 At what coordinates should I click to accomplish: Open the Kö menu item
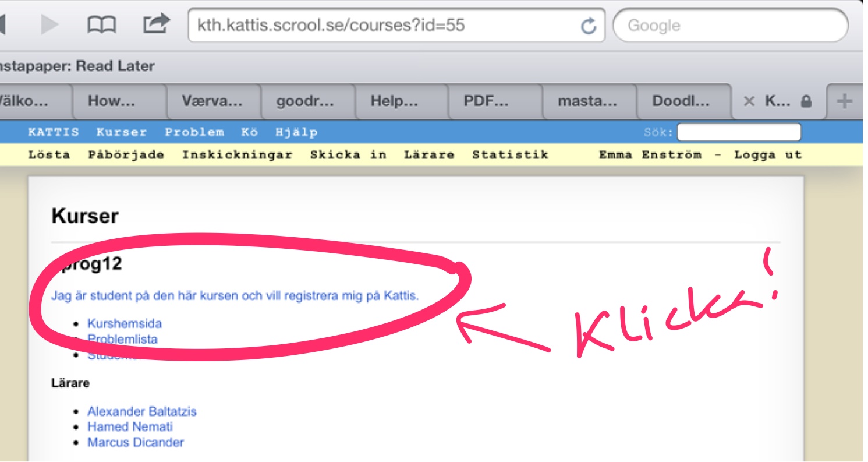tap(250, 132)
